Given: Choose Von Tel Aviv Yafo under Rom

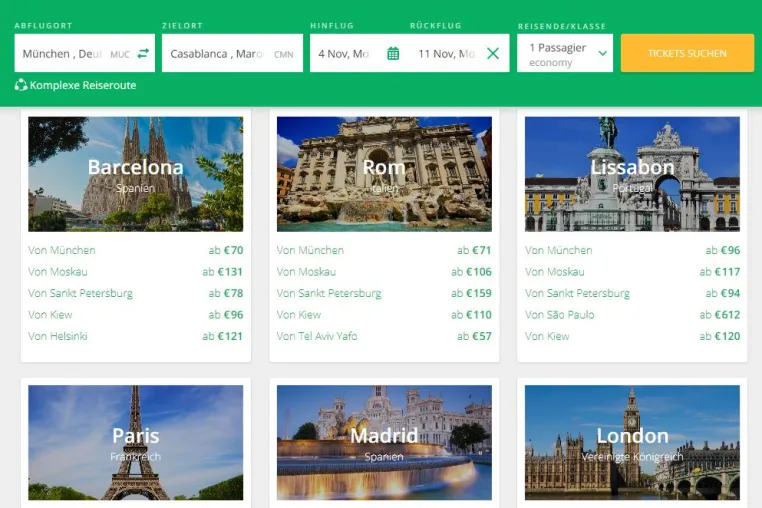Looking at the screenshot, I should click(317, 336).
